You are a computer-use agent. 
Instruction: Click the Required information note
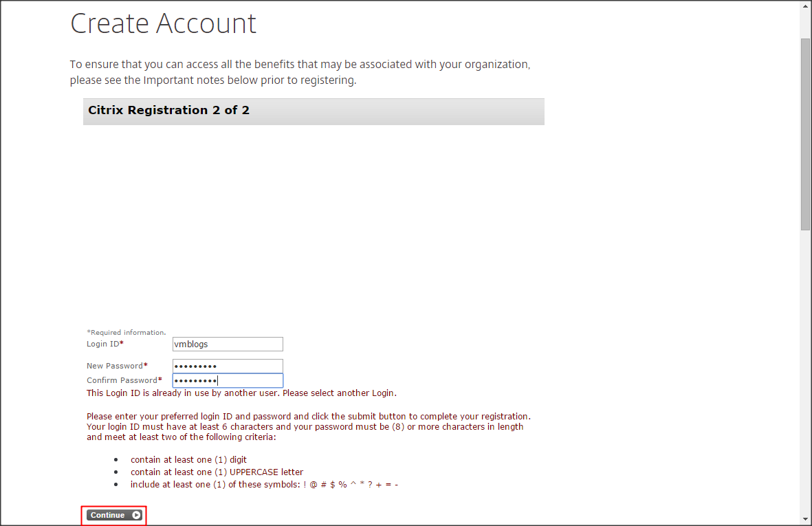[x=127, y=332]
